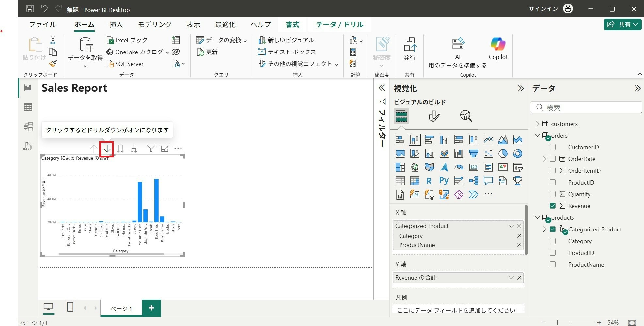The width and height of the screenshot is (644, 326).
Task: Open the model view in left sidebar
Action: coord(28,126)
